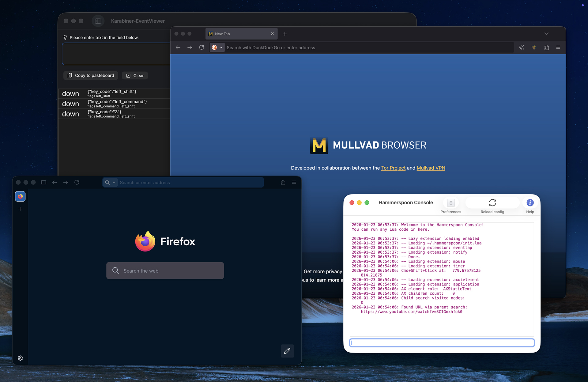Viewport: 588px width, 382px height.
Task: Click the Clear button in EventViewer
Action: [135, 76]
